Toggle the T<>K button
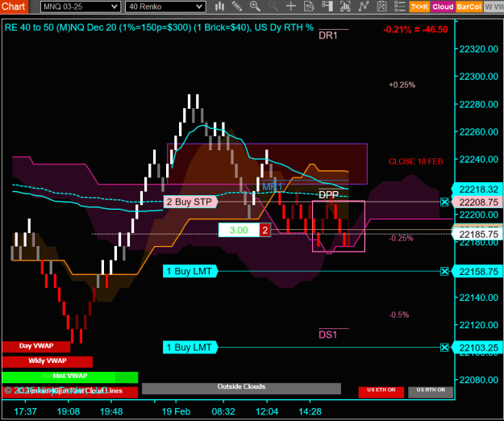The image size is (504, 421). coord(419,6)
